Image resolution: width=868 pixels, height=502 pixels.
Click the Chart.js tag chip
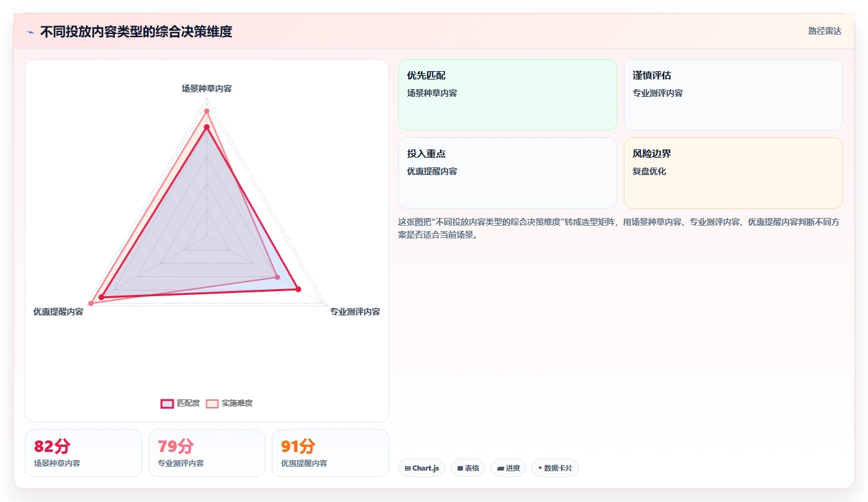pyautogui.click(x=422, y=468)
